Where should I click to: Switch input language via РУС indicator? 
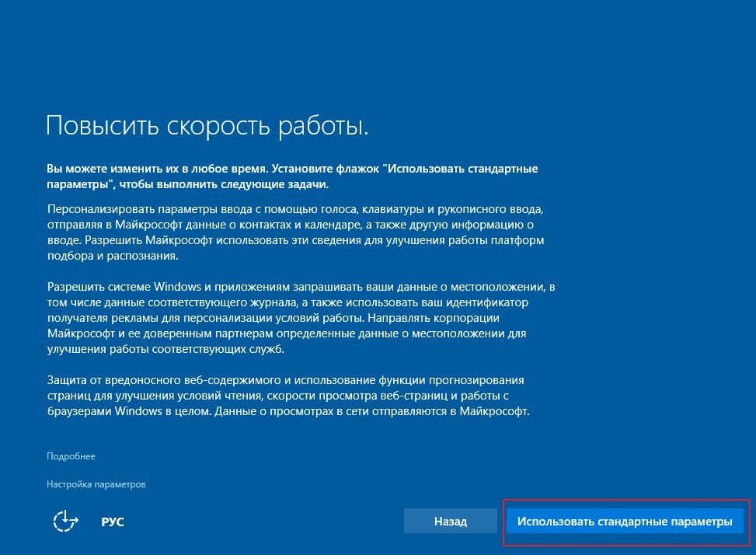[x=113, y=522]
